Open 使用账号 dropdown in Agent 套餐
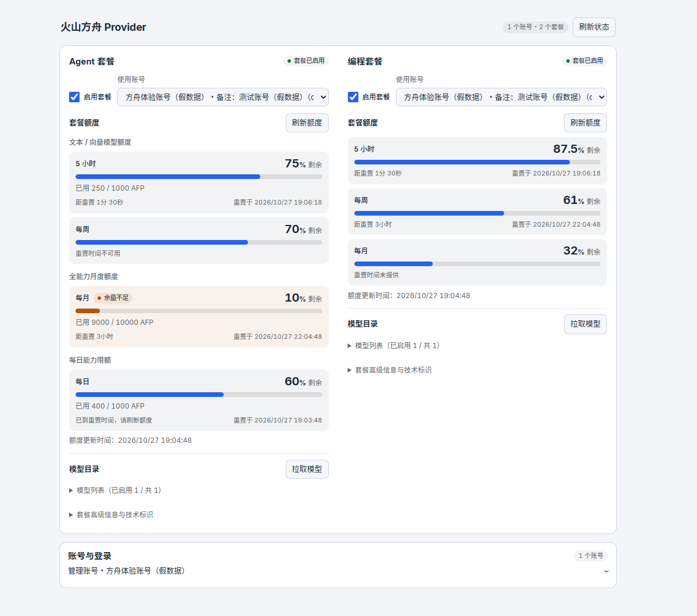 (223, 97)
